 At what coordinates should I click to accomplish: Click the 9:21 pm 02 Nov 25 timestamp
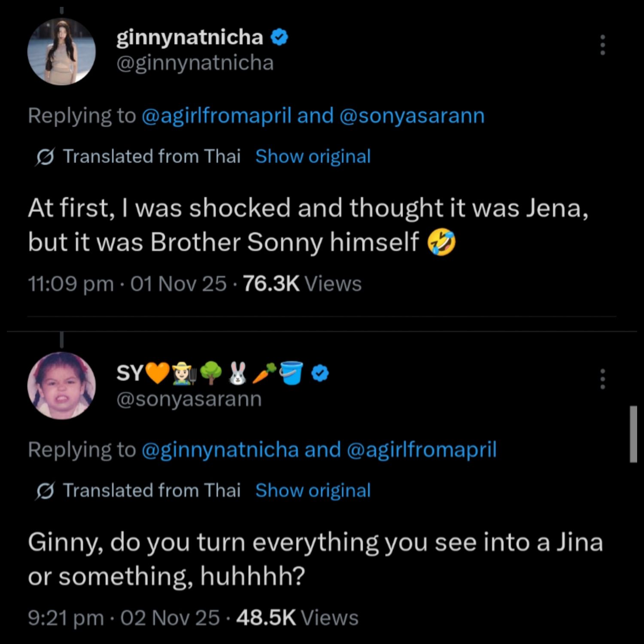point(124,618)
